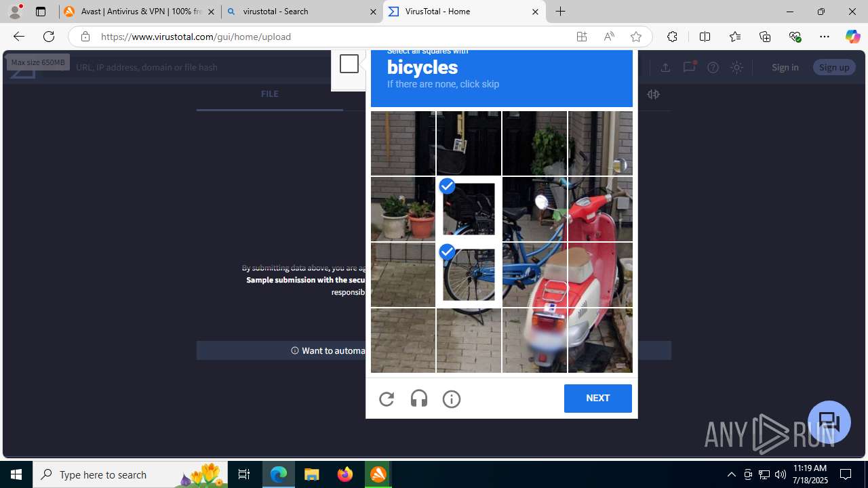
Task: Select the tile with potted plants
Action: click(x=403, y=209)
